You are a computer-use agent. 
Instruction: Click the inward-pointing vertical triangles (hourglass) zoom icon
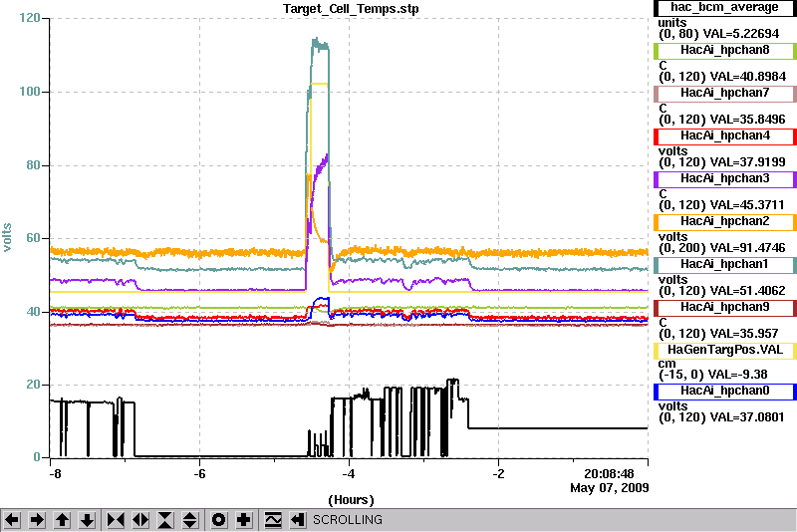(x=165, y=520)
